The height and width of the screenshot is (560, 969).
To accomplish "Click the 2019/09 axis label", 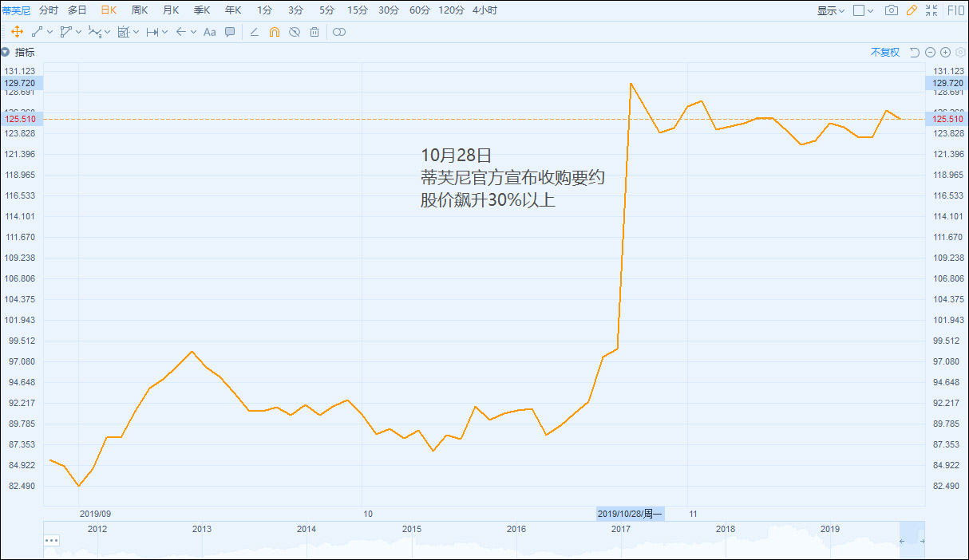I will pos(96,514).
